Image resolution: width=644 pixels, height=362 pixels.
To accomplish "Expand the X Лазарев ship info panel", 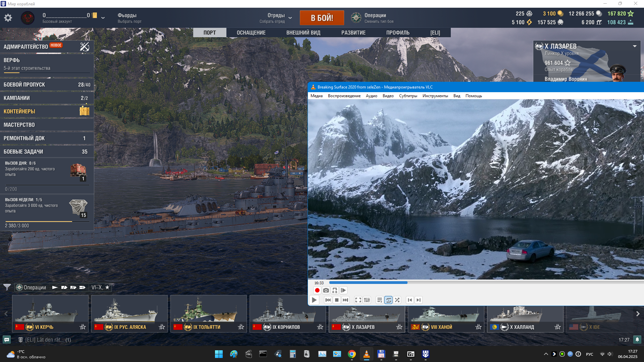I will (x=635, y=46).
